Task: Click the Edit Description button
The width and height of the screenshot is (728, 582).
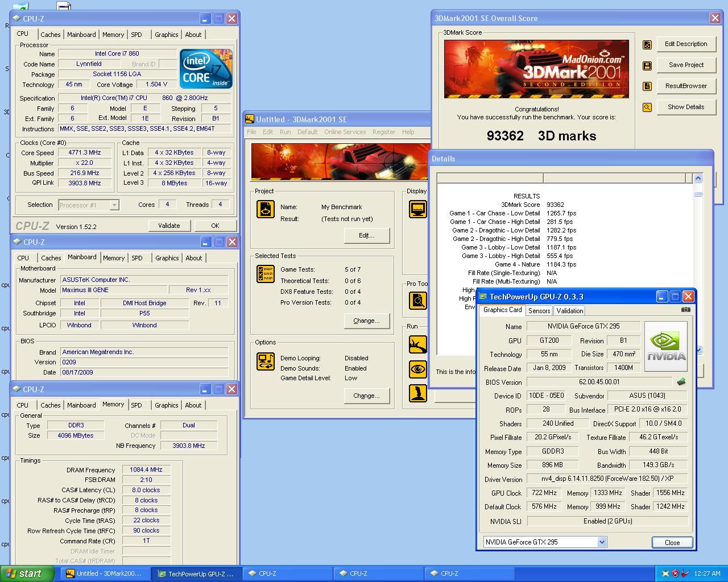Action: pyautogui.click(x=686, y=44)
